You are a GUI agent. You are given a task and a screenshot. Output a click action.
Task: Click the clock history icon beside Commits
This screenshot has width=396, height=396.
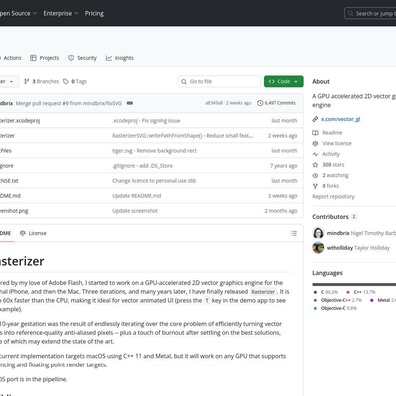coord(260,103)
